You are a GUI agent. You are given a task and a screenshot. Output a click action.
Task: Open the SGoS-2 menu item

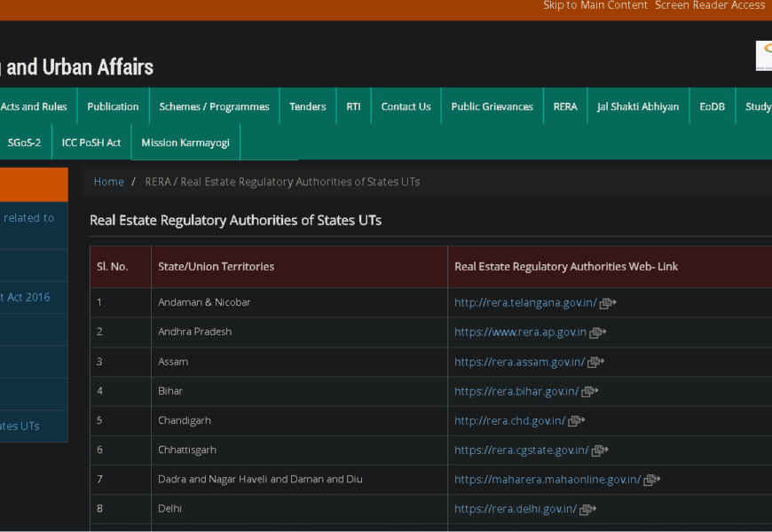coord(24,142)
